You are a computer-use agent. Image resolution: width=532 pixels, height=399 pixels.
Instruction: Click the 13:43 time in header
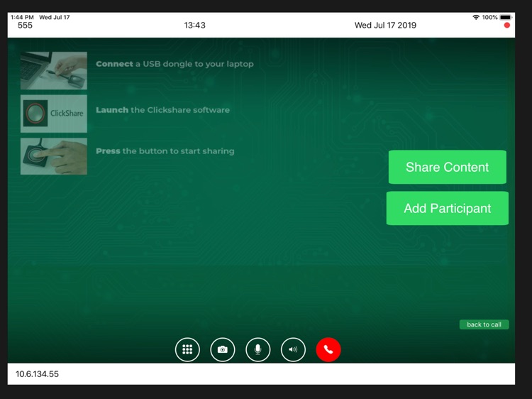pyautogui.click(x=195, y=25)
